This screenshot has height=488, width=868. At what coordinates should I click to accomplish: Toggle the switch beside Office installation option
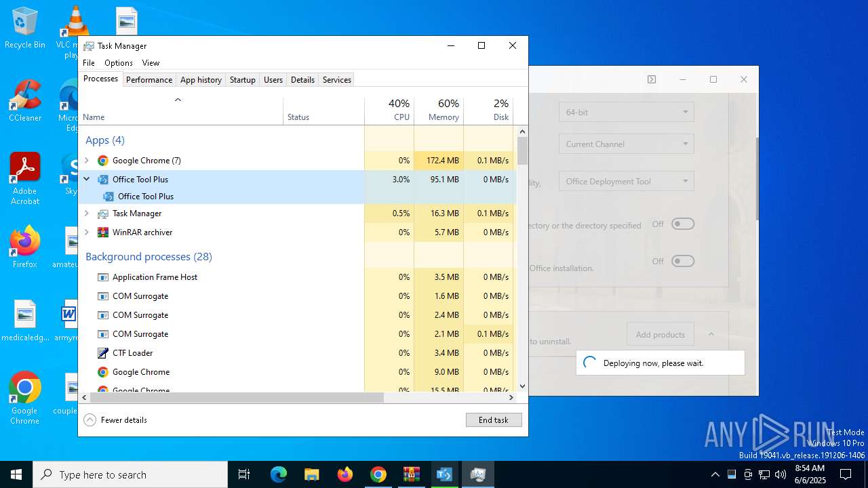tap(683, 261)
